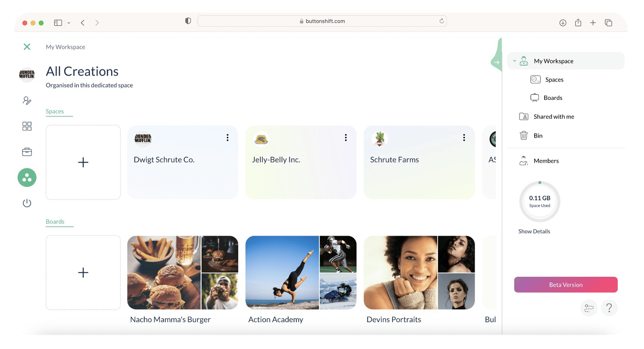Click Show Details under storage usage
Viewport: 644px width, 349px height.
(534, 231)
